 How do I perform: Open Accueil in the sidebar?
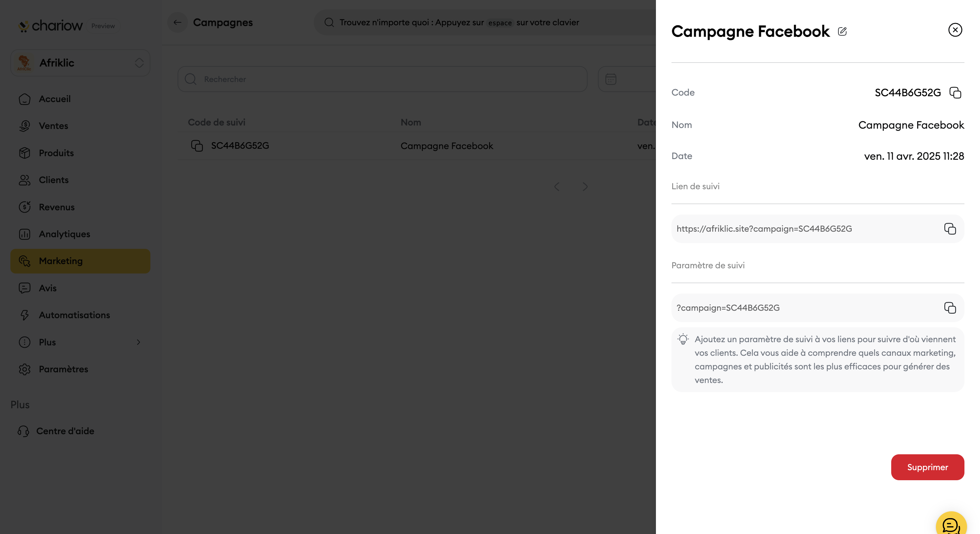(80, 99)
